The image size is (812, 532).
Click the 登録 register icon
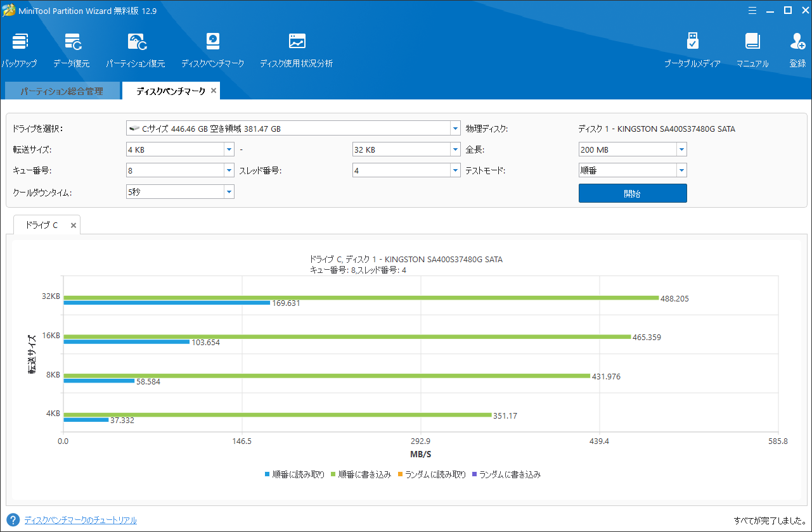point(797,50)
